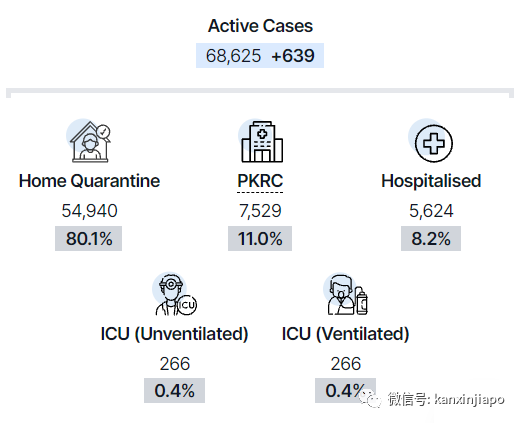This screenshot has width=521, height=423.
Task: Click the +639 daily increase figure
Action: (293, 56)
